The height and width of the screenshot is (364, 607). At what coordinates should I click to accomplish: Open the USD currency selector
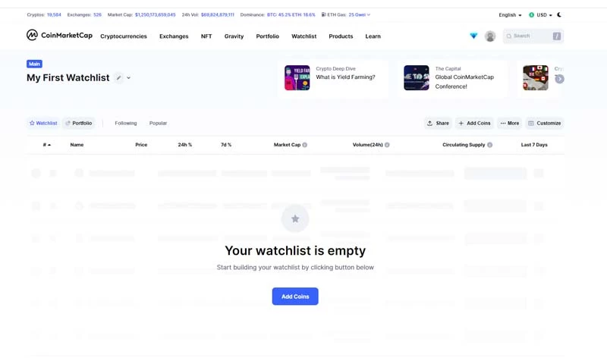(x=540, y=14)
